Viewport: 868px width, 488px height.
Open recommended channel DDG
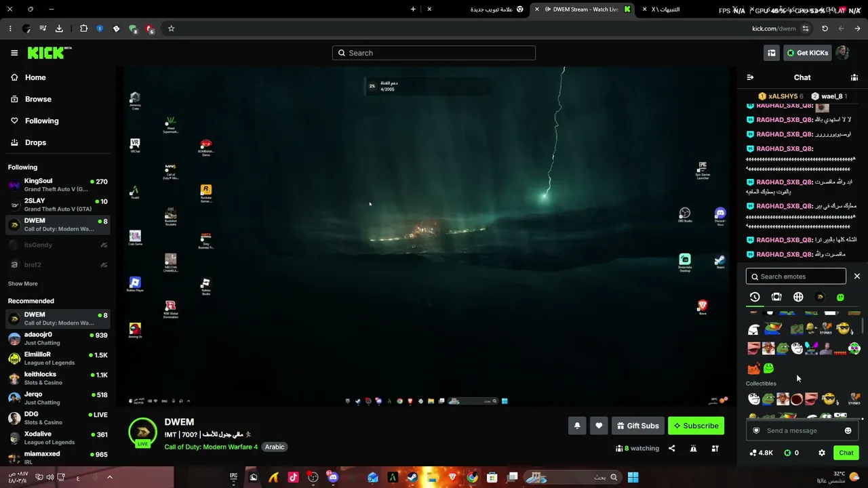coord(58,418)
